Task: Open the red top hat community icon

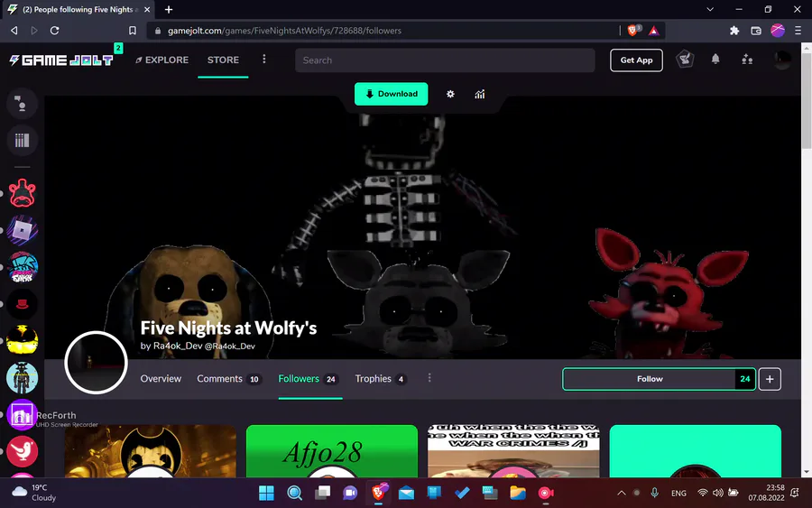Action: coord(22,304)
